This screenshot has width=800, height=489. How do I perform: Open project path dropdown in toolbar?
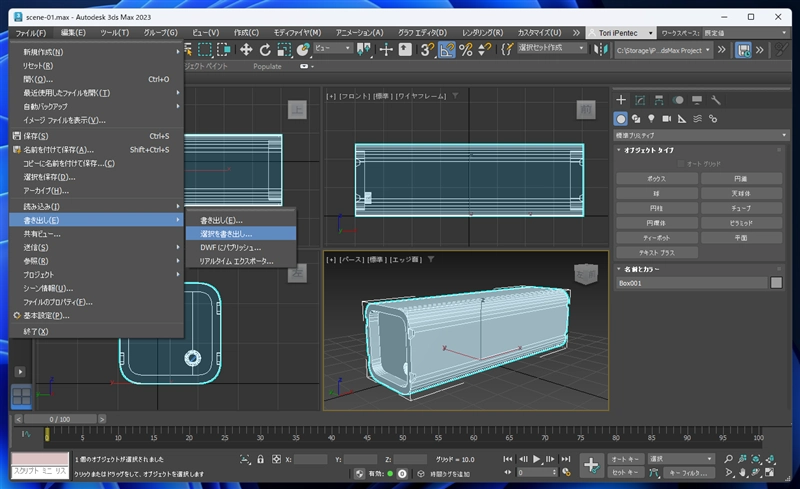663,50
